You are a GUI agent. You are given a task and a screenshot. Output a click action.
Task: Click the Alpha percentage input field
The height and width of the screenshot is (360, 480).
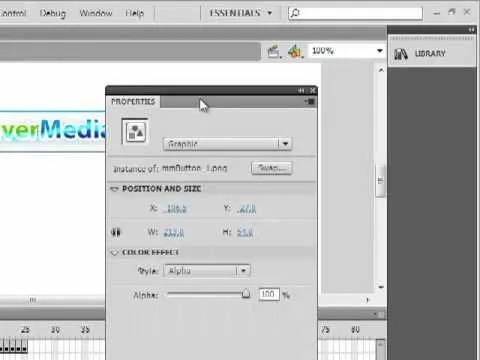269,294
